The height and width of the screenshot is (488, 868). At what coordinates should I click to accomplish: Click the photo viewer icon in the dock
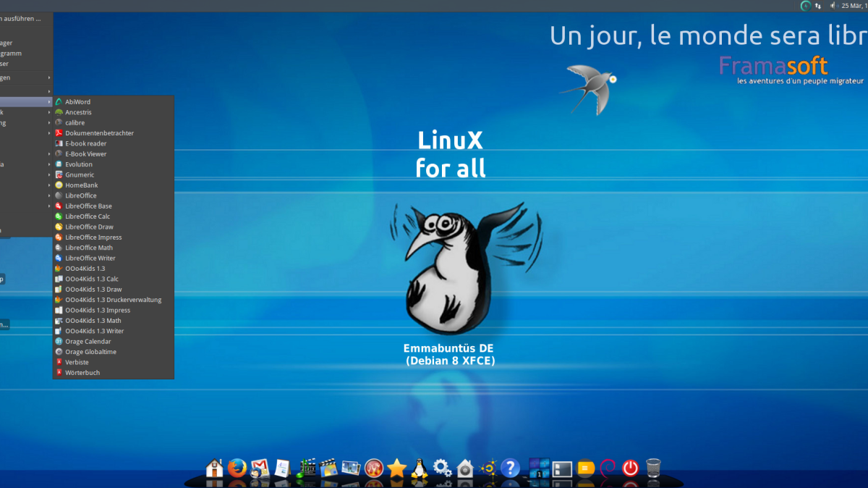[x=351, y=468]
